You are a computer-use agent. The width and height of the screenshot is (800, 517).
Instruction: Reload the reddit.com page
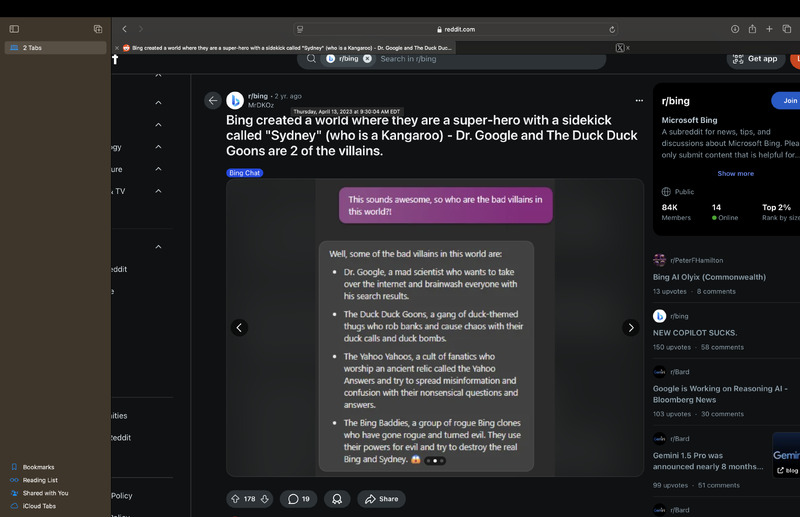pyautogui.click(x=612, y=30)
